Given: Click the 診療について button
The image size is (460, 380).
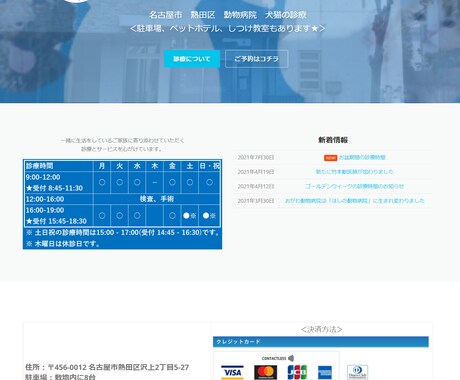Looking at the screenshot, I should pyautogui.click(x=192, y=59).
